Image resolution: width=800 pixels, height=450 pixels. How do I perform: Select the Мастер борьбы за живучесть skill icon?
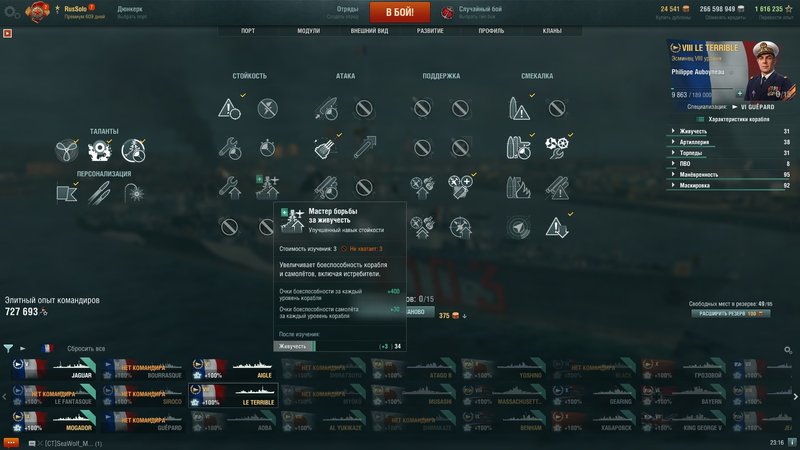tap(268, 187)
